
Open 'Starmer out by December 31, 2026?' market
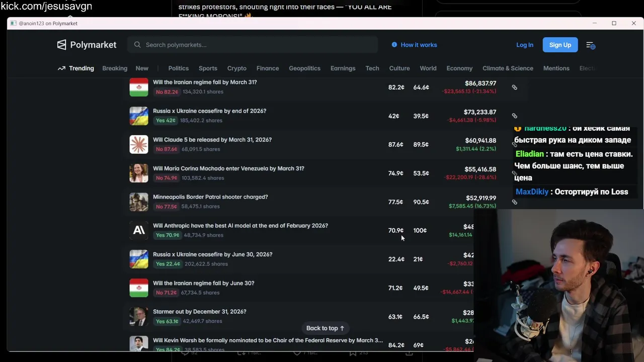coord(199,311)
